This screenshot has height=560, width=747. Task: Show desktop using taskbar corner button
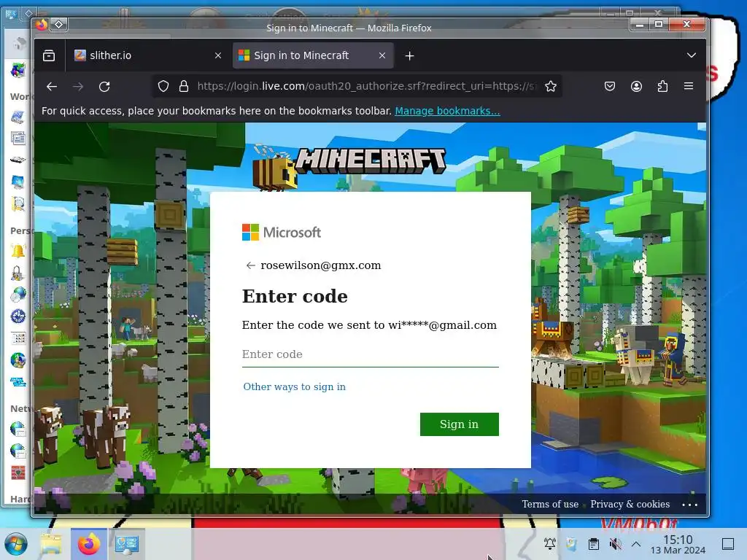click(x=728, y=544)
